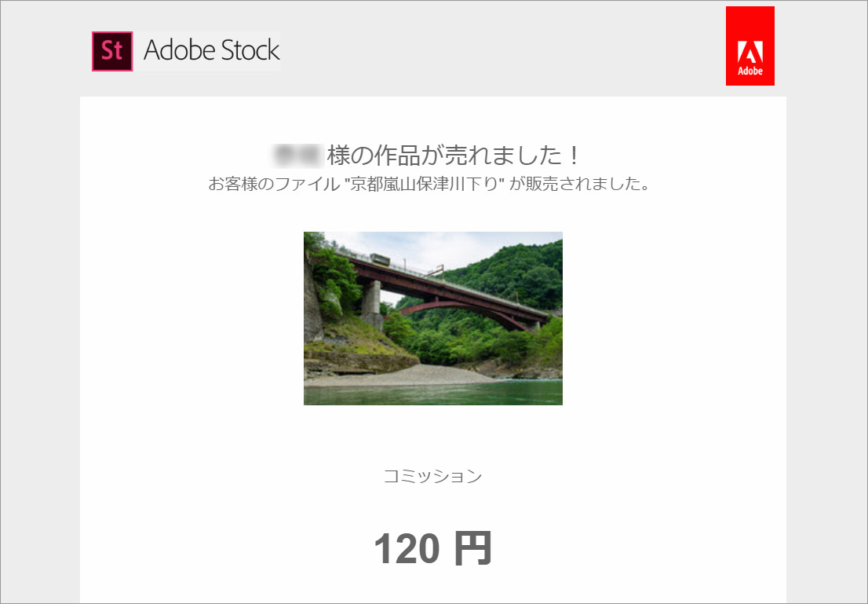868x604 pixels.
Task: Click the word Adobe inside the red badge
Action: [750, 71]
